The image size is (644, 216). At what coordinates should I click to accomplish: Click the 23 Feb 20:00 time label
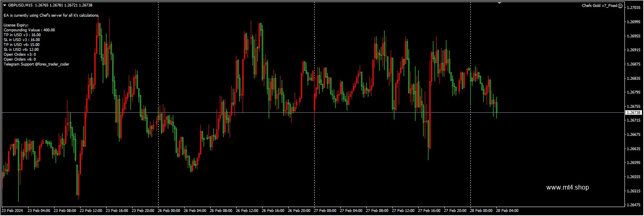[x=143, y=211]
